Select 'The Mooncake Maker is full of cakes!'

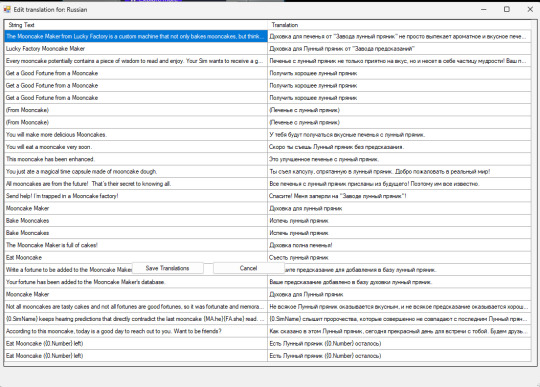(x=136, y=245)
